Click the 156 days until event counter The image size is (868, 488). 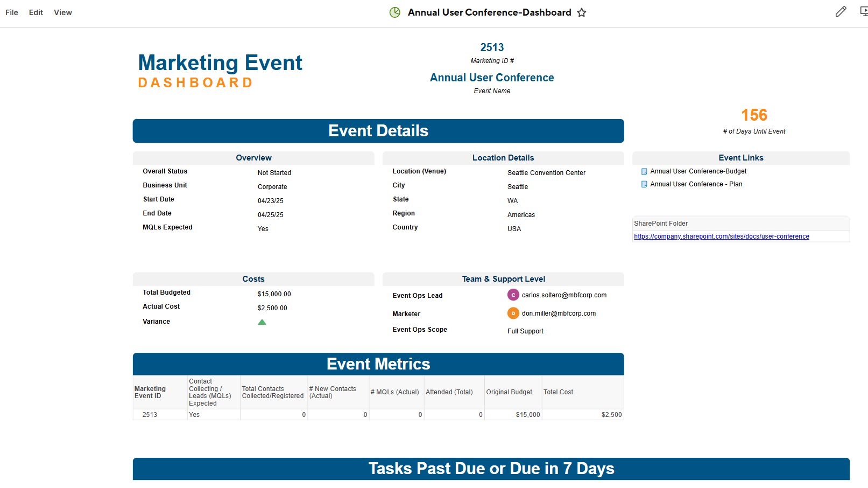pyautogui.click(x=754, y=115)
